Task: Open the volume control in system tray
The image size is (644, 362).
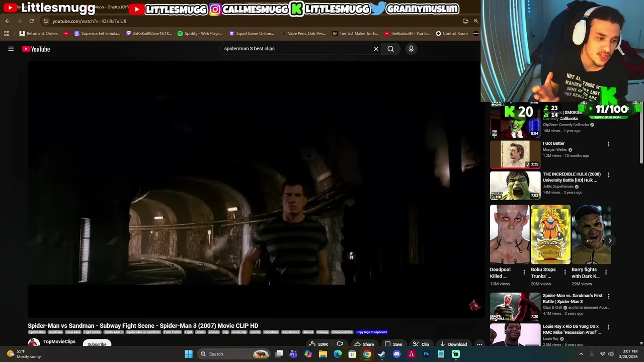Action: (x=611, y=354)
